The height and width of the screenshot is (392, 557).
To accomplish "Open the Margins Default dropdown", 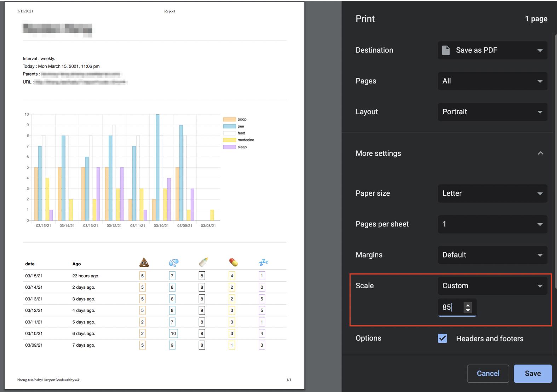I will pos(492,255).
